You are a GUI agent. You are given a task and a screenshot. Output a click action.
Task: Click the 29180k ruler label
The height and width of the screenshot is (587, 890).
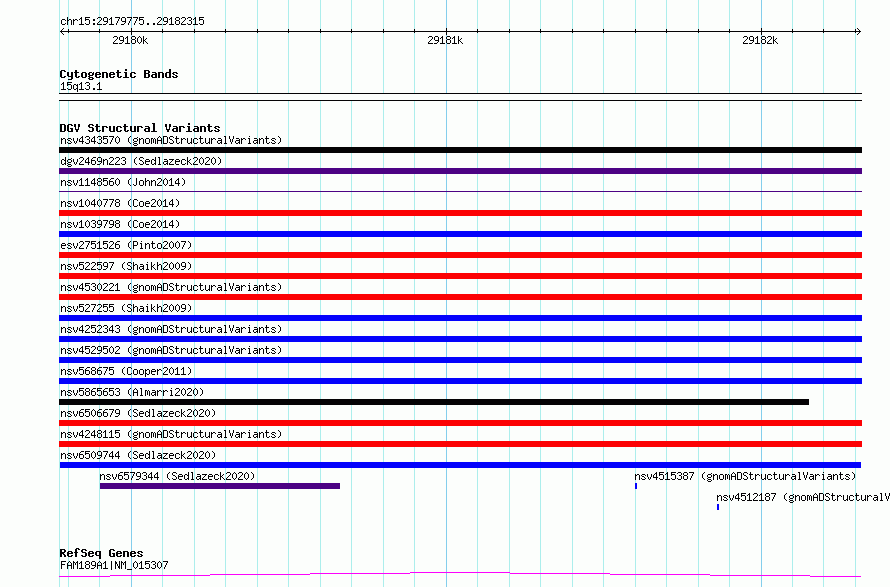(130, 40)
